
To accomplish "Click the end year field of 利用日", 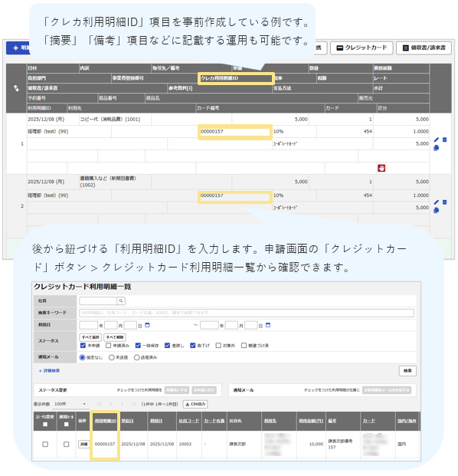I will point(209,325).
